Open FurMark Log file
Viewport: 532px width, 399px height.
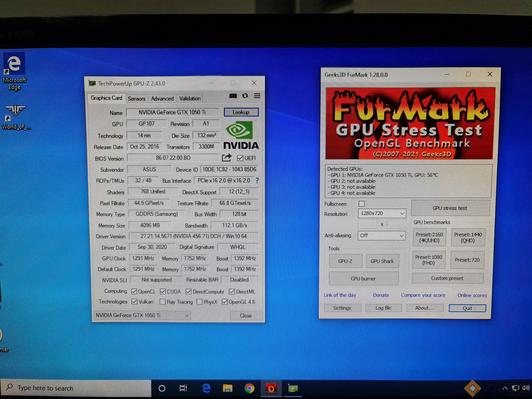tap(383, 308)
